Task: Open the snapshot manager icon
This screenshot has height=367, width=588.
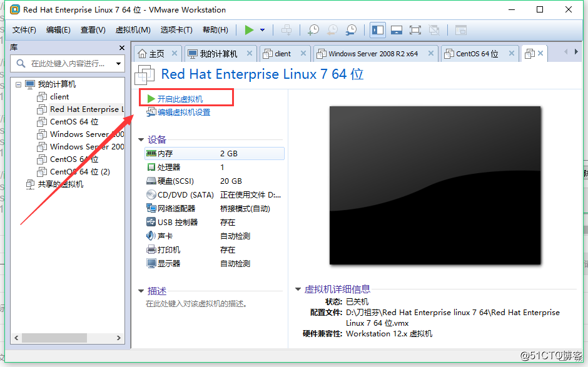Action: tap(352, 30)
